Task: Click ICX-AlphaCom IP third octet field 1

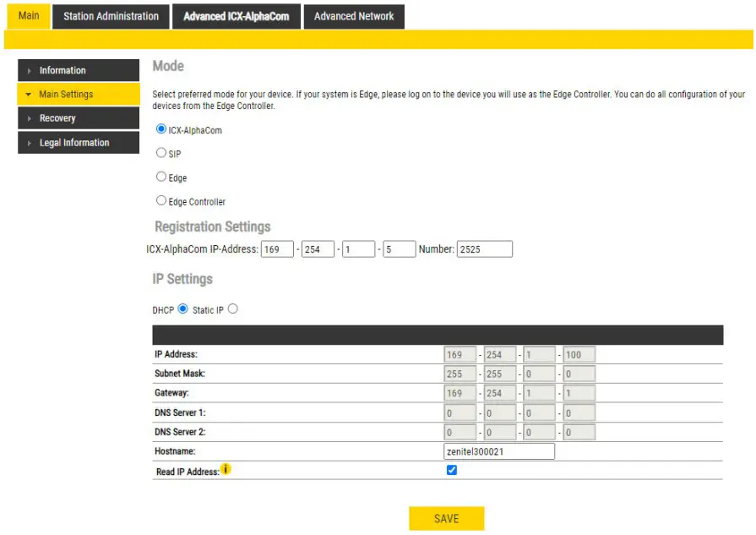Action: [358, 249]
